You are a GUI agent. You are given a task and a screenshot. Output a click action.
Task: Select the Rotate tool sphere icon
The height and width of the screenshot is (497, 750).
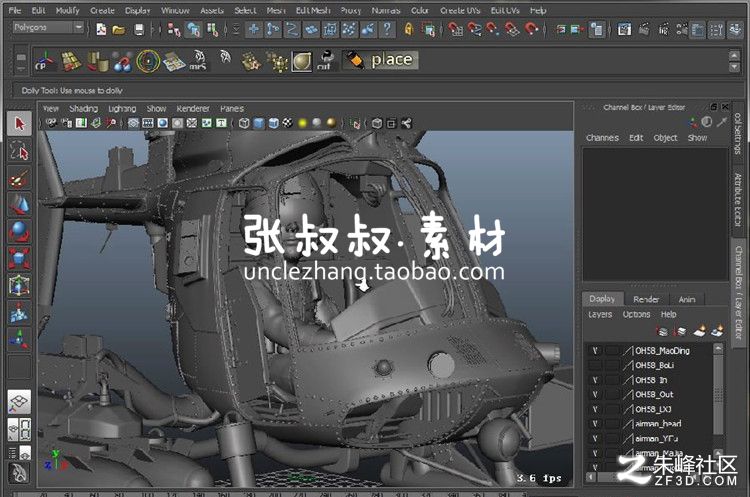point(20,232)
